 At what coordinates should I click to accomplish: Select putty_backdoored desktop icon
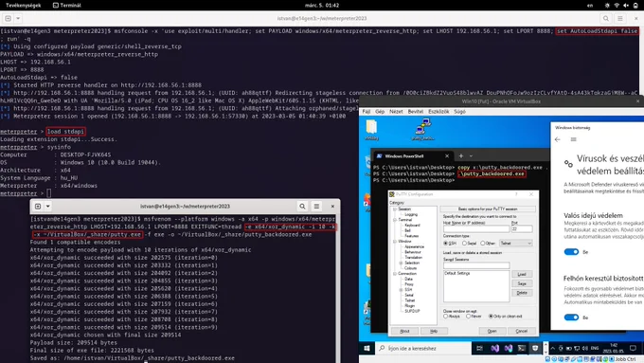coord(422,129)
